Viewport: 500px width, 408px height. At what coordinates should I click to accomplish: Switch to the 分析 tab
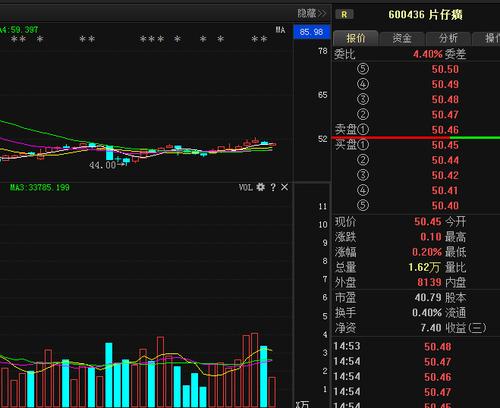click(448, 39)
